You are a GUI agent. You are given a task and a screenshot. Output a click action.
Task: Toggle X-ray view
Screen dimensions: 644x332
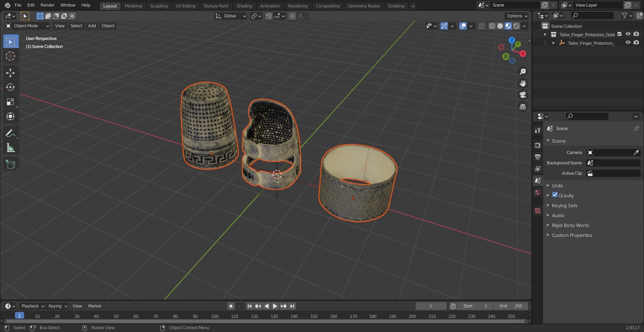click(481, 26)
